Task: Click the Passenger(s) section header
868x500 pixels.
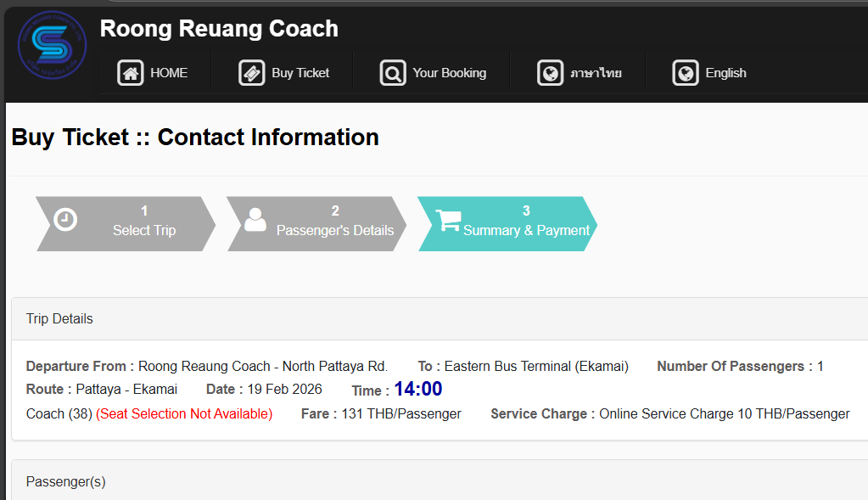Action: click(x=65, y=481)
